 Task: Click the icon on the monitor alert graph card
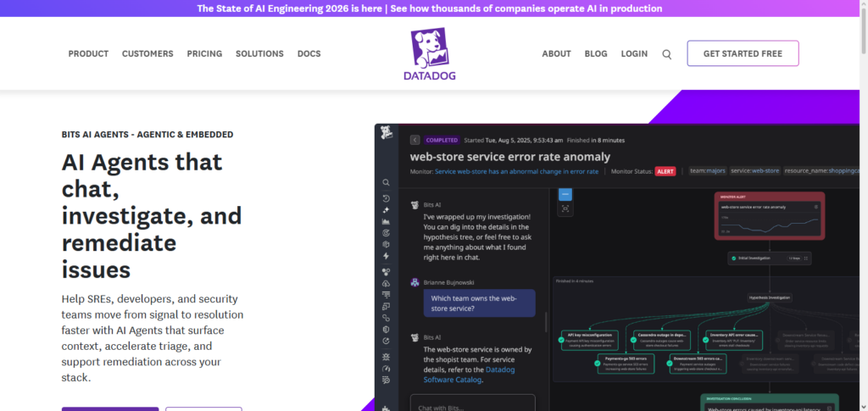[x=816, y=207]
